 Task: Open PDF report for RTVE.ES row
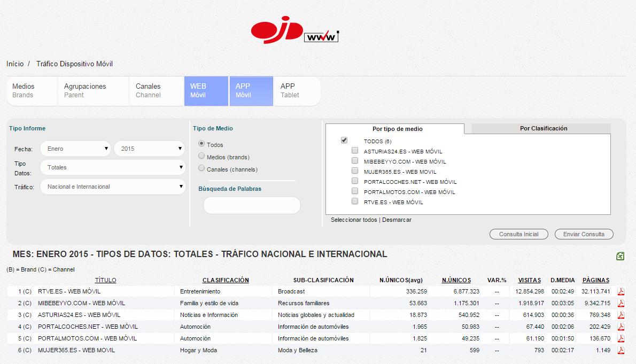[621, 291]
